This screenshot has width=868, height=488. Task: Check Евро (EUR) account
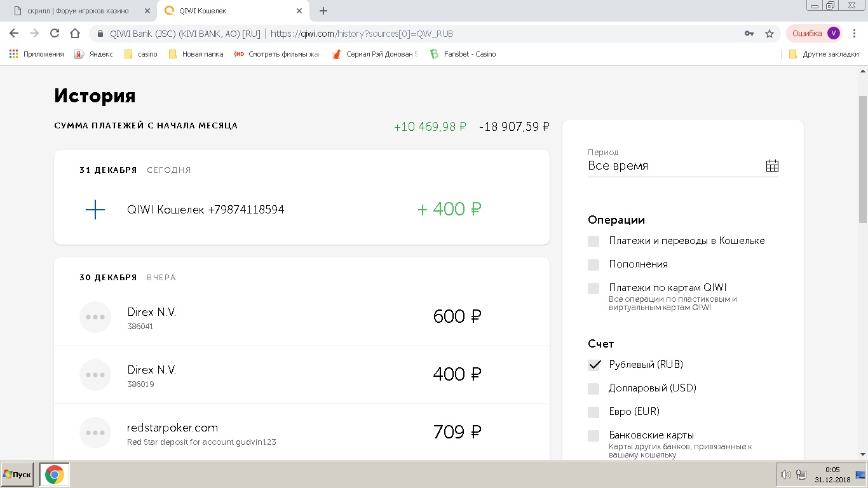(593, 412)
